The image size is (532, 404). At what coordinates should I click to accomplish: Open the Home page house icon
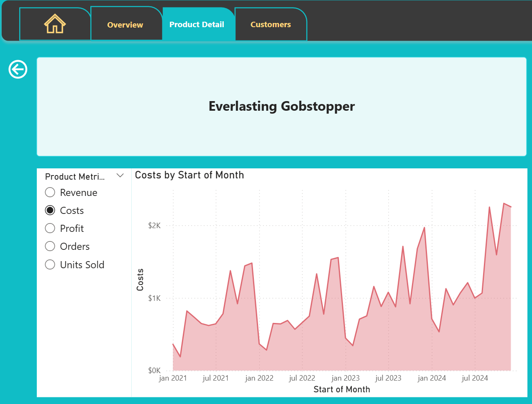(55, 24)
